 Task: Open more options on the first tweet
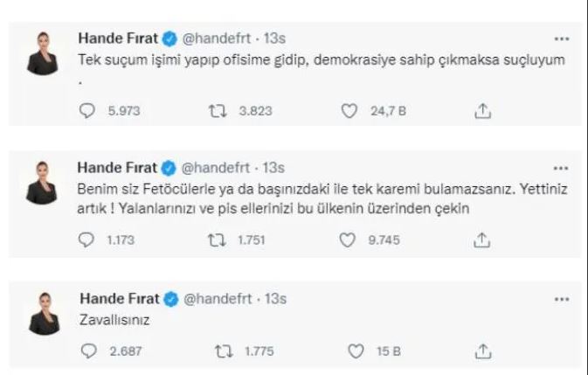tap(562, 38)
